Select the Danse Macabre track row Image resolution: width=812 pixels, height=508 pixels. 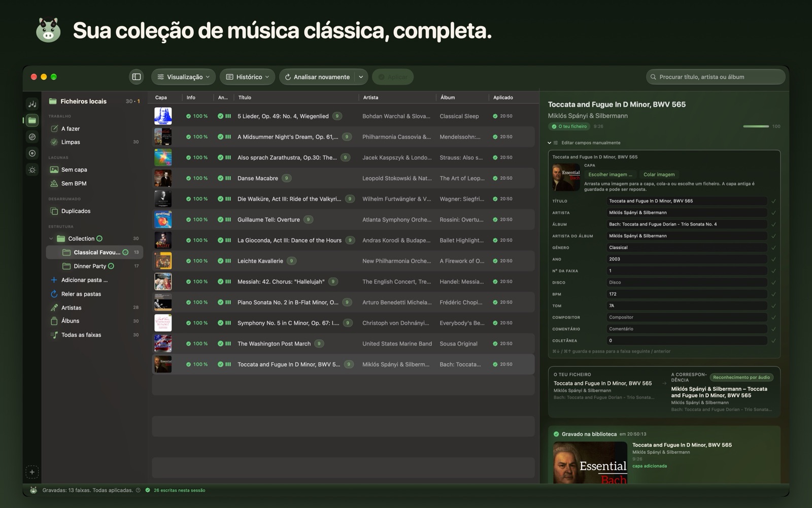[343, 178]
